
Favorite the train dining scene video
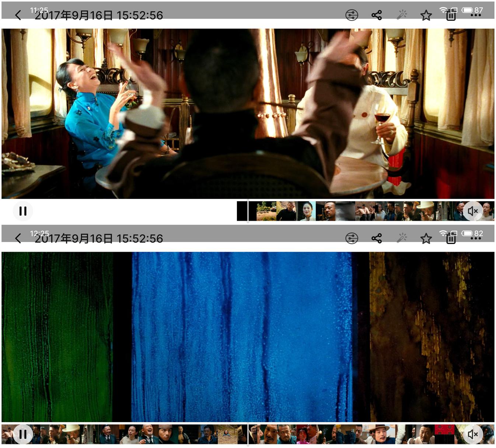426,15
